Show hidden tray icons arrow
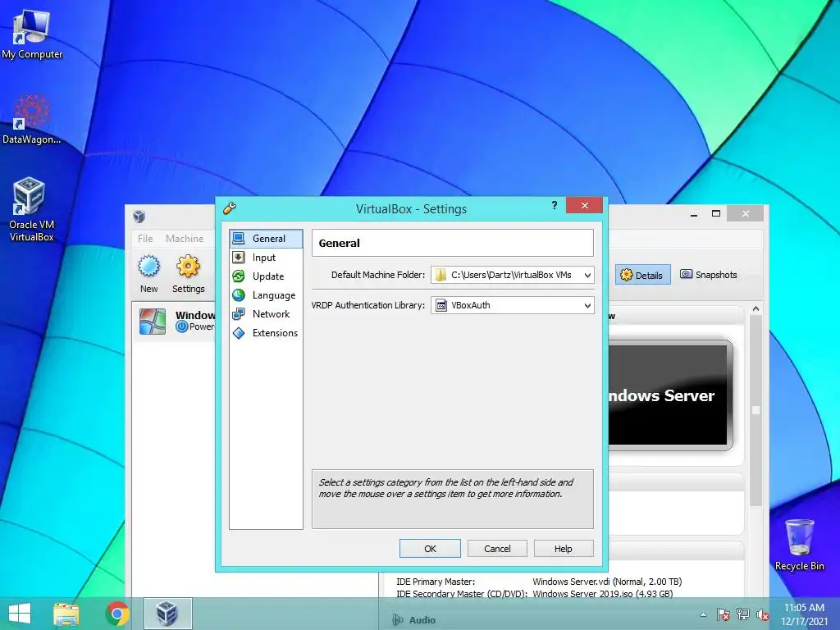The image size is (840, 630). click(703, 614)
